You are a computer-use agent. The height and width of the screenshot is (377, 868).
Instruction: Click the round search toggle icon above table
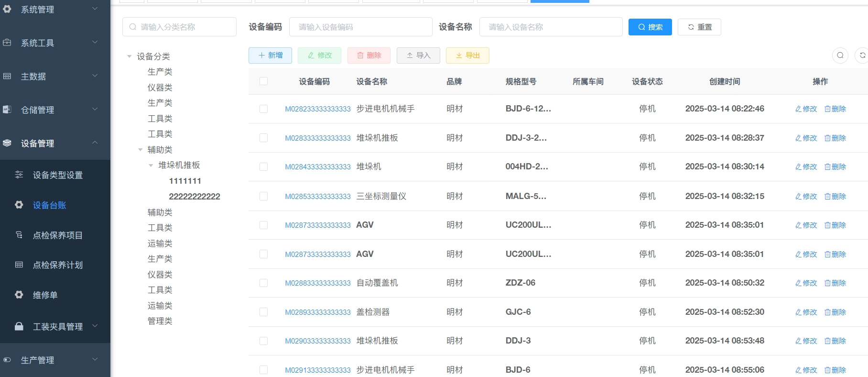[840, 55]
